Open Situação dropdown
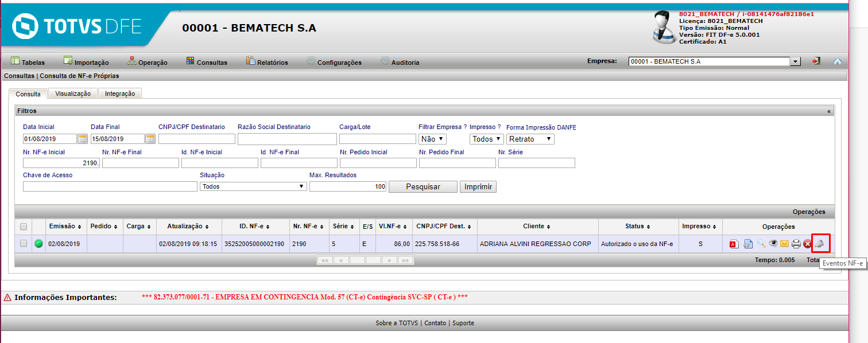The image size is (868, 343). point(253,186)
